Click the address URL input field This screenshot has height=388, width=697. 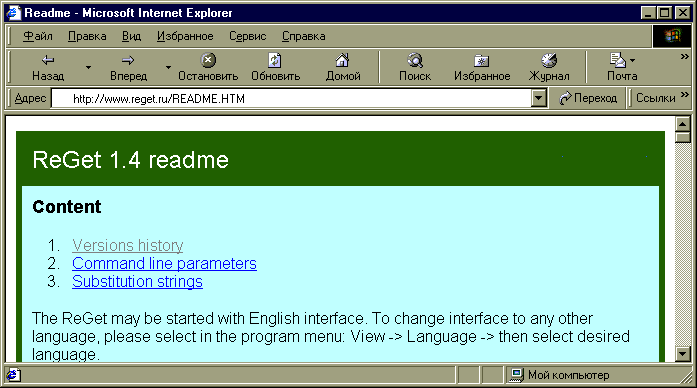(292, 98)
